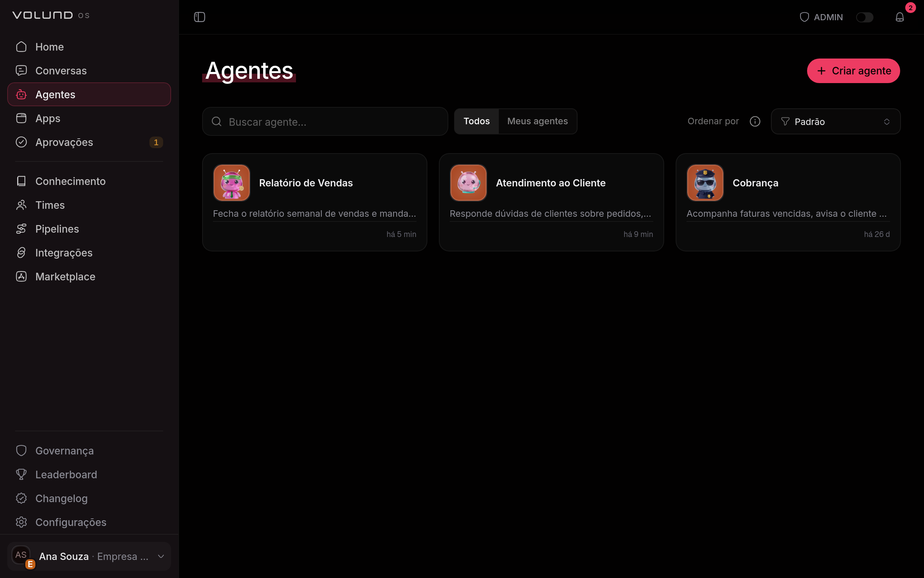Click the Ordenar por label
Image resolution: width=924 pixels, height=578 pixels.
coord(713,121)
